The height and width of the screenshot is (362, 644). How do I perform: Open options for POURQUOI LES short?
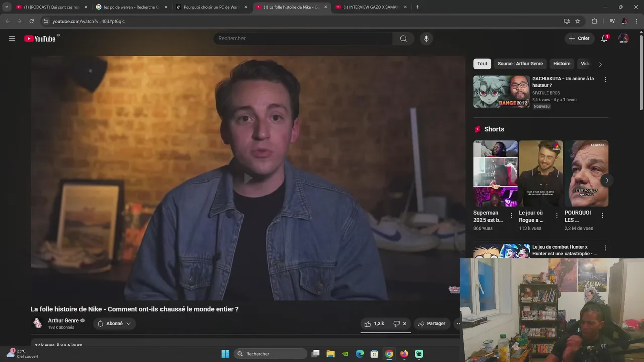click(602, 215)
